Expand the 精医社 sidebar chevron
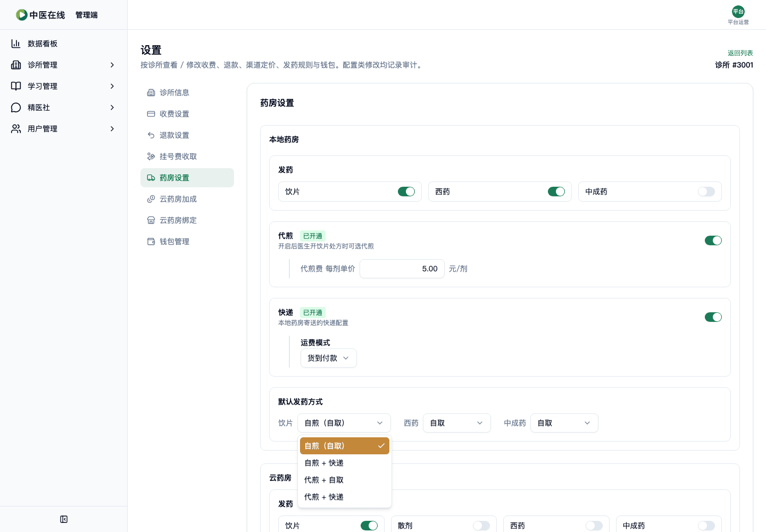The width and height of the screenshot is (766, 532). point(112,107)
